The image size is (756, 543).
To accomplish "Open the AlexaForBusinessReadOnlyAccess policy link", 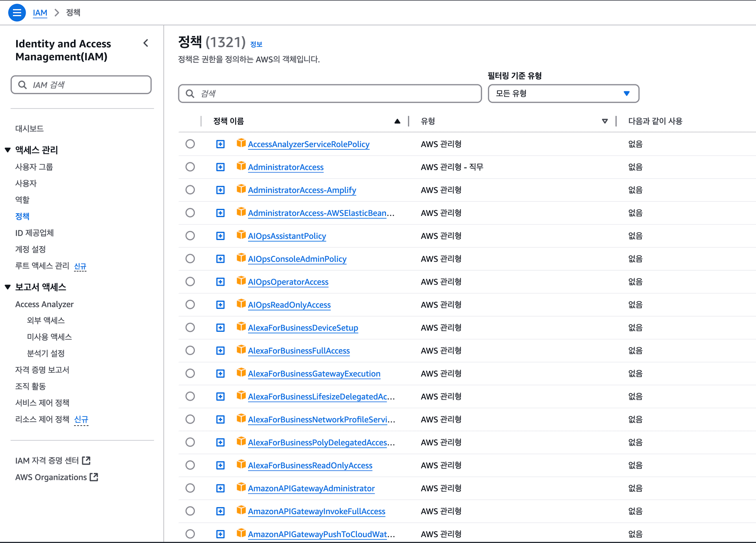I will (x=310, y=465).
